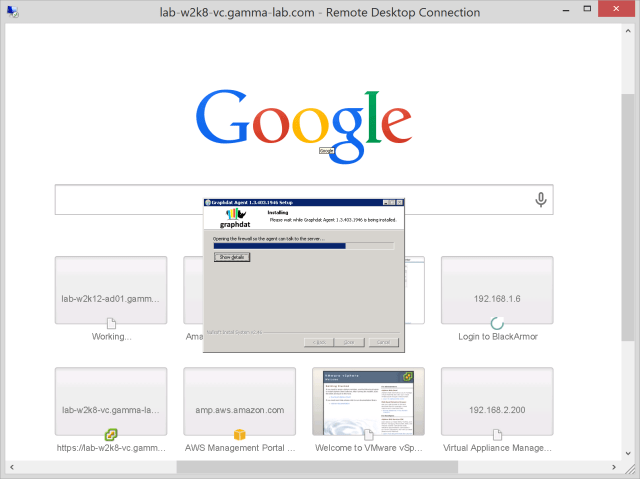Click the vertical scrollbar down arrow
The image size is (640, 479).
tap(628, 453)
